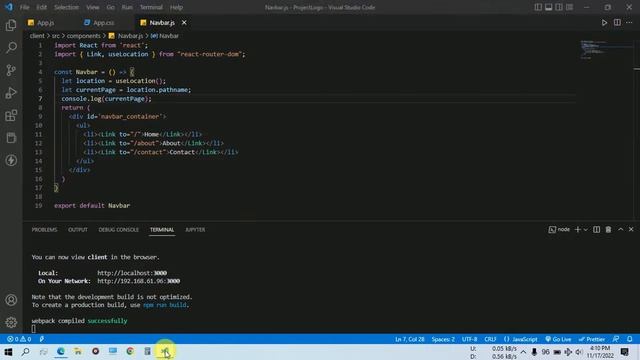Open Chrome from the taskbar
Viewport: 640px width, 360px height.
click(130, 351)
